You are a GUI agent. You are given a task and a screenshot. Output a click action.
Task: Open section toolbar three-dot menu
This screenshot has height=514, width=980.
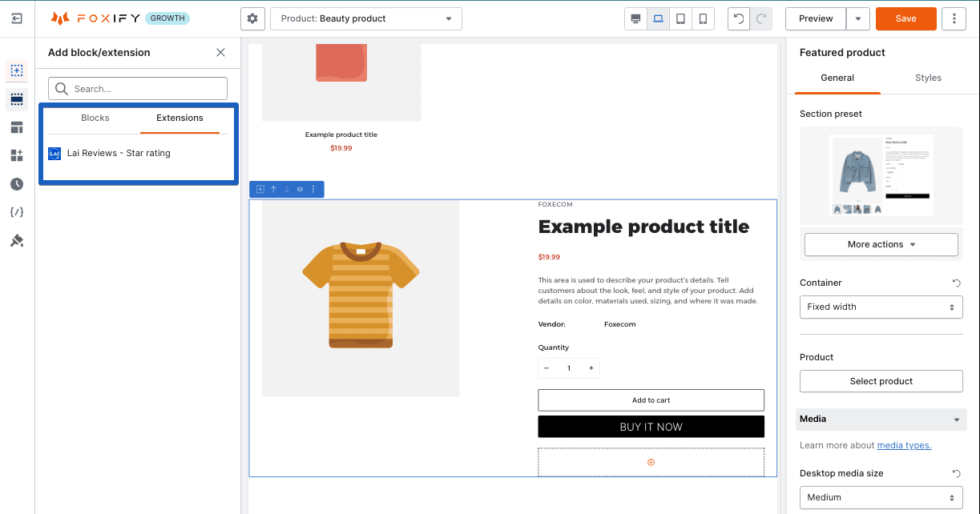[x=313, y=190]
